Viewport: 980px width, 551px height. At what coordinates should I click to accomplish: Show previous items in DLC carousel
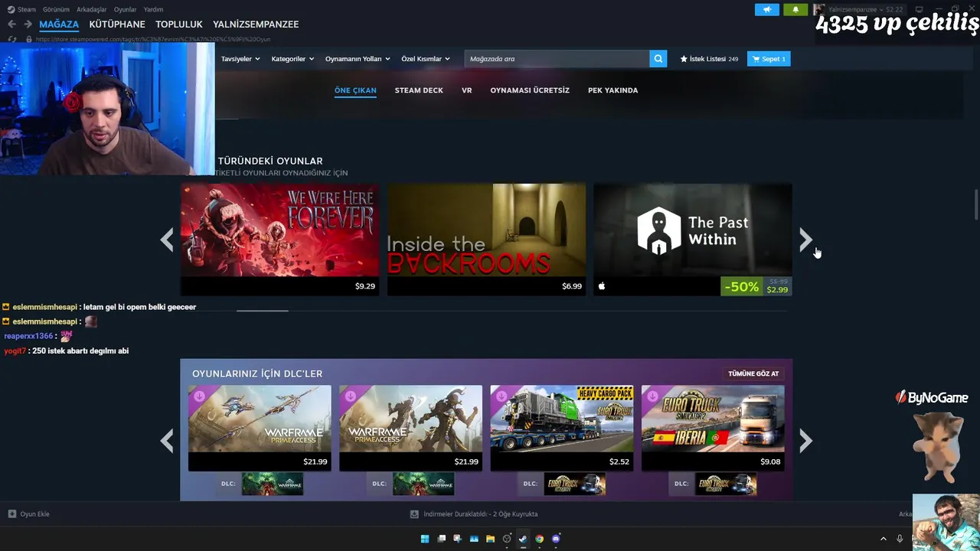tap(167, 441)
